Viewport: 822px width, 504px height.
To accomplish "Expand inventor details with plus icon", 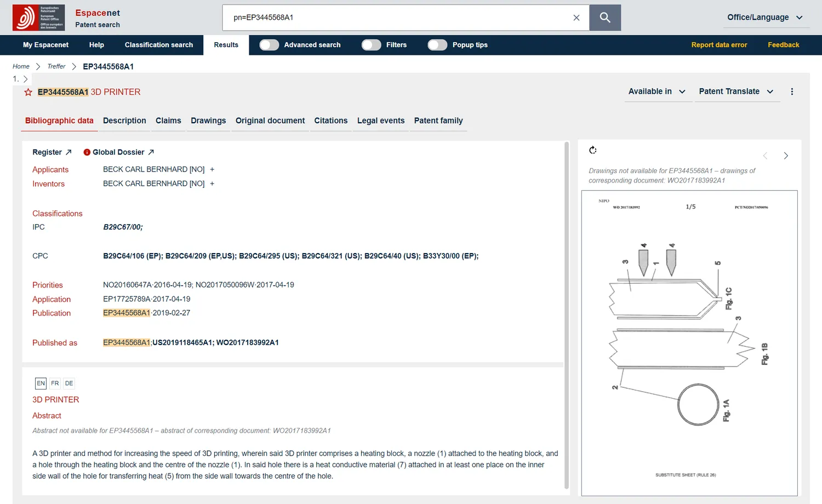I will coord(212,184).
